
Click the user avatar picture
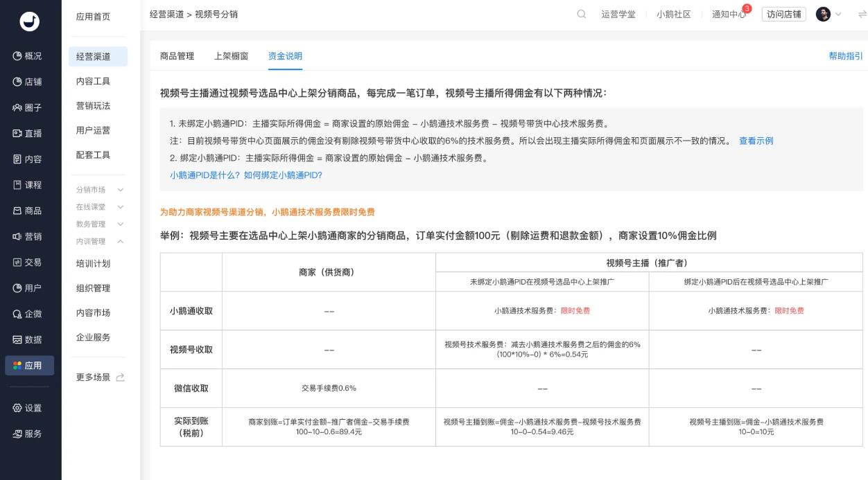(x=823, y=15)
